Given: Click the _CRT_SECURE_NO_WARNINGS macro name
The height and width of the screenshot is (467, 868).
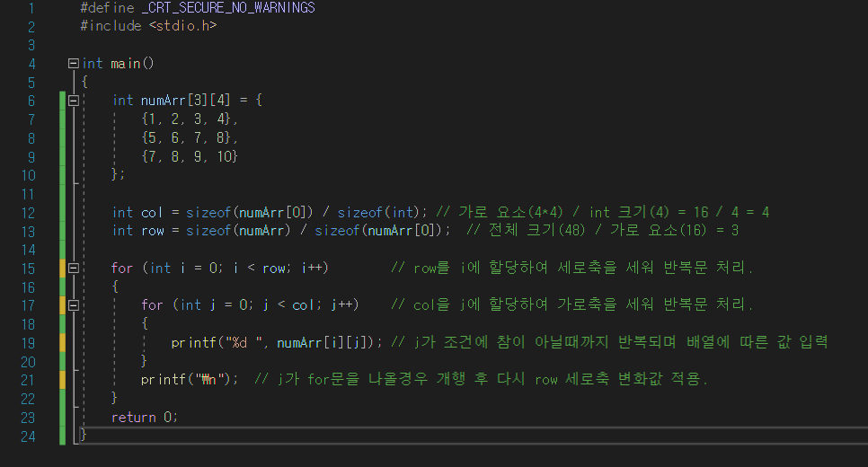Looking at the screenshot, I should click(x=228, y=8).
